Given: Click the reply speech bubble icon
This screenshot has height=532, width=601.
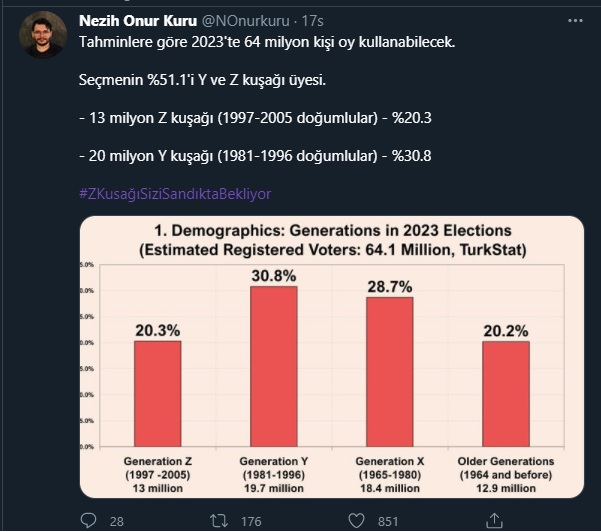Looking at the screenshot, I should click(x=88, y=520).
